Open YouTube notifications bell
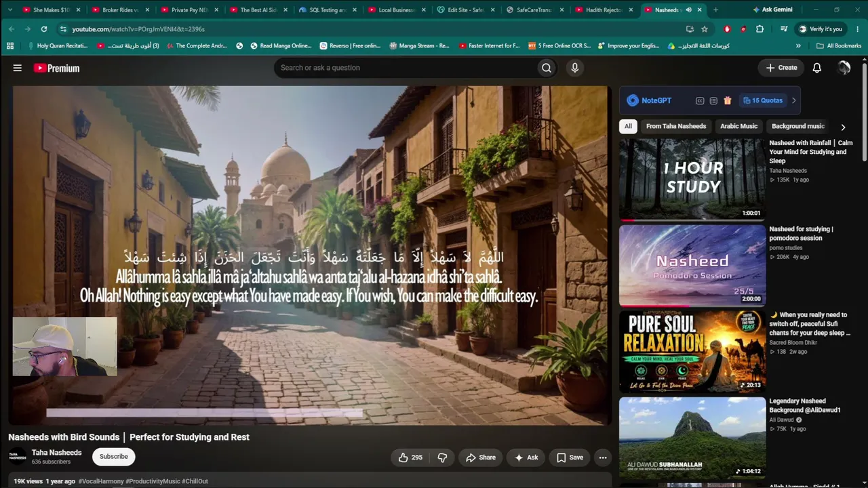The image size is (868, 488). (x=817, y=68)
